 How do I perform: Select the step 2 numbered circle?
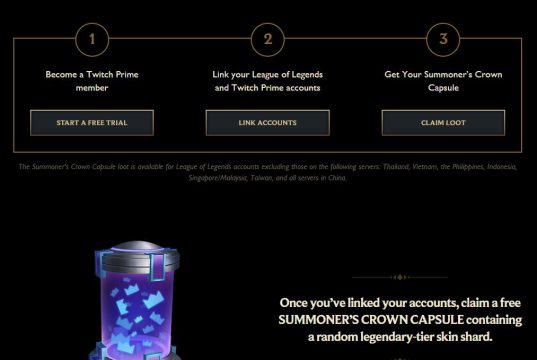pos(268,39)
